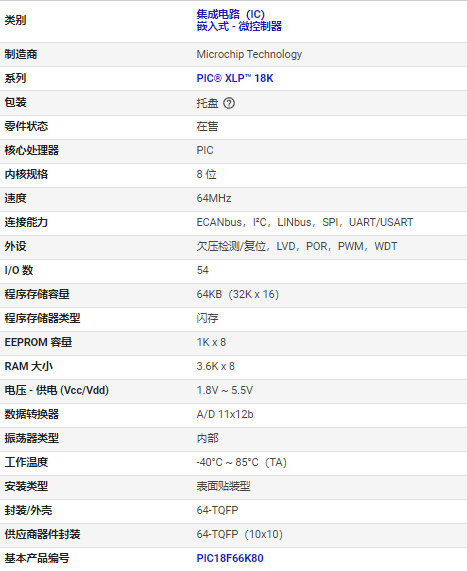Click the 制造商 row label

tap(21, 54)
